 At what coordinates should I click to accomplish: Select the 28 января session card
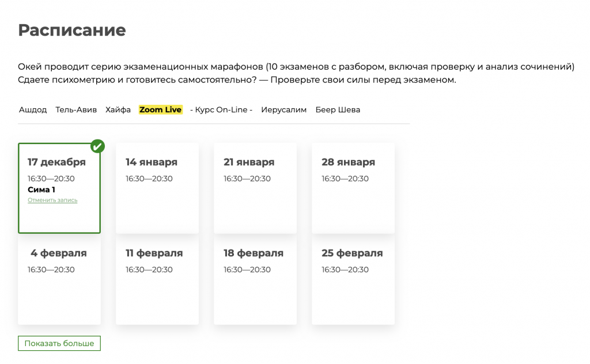pyautogui.click(x=353, y=188)
